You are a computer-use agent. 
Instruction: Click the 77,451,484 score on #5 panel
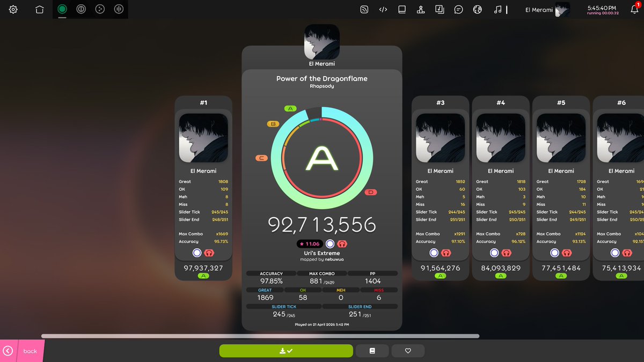[x=561, y=268]
